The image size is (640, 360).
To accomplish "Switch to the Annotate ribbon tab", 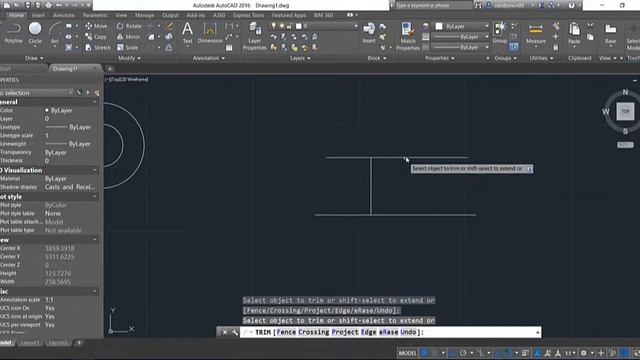I will pos(64,15).
